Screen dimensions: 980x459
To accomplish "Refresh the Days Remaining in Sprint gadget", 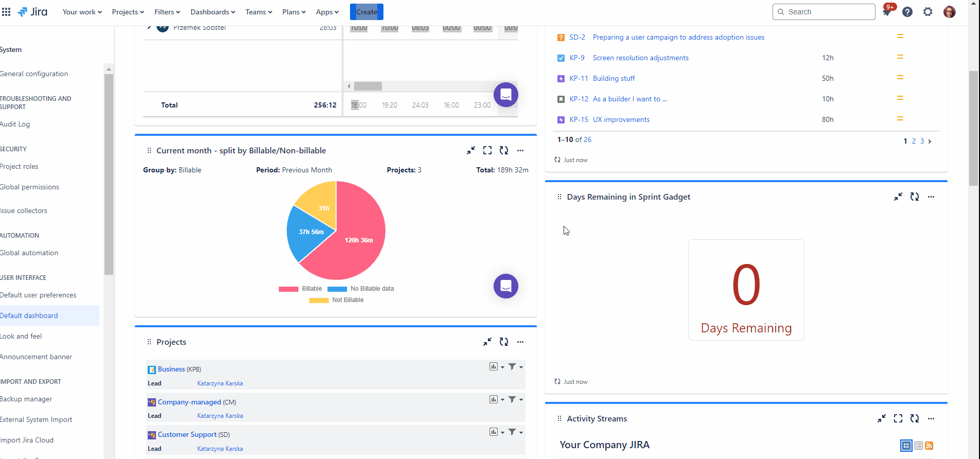I will tap(914, 197).
